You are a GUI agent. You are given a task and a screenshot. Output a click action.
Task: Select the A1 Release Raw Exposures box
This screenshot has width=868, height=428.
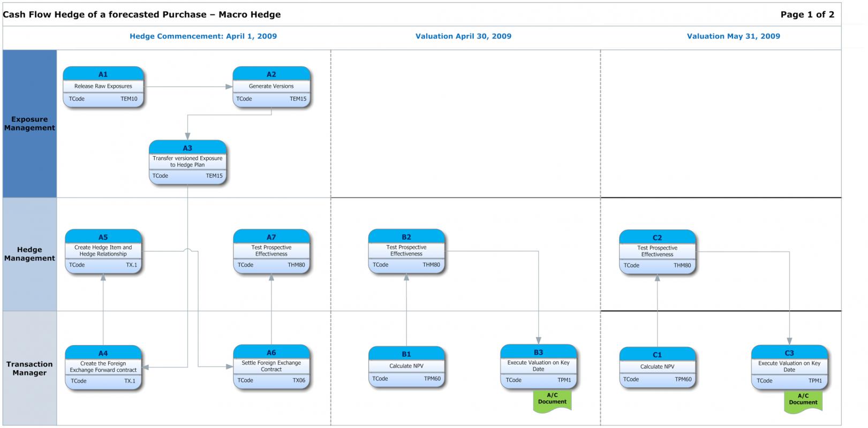click(x=103, y=87)
